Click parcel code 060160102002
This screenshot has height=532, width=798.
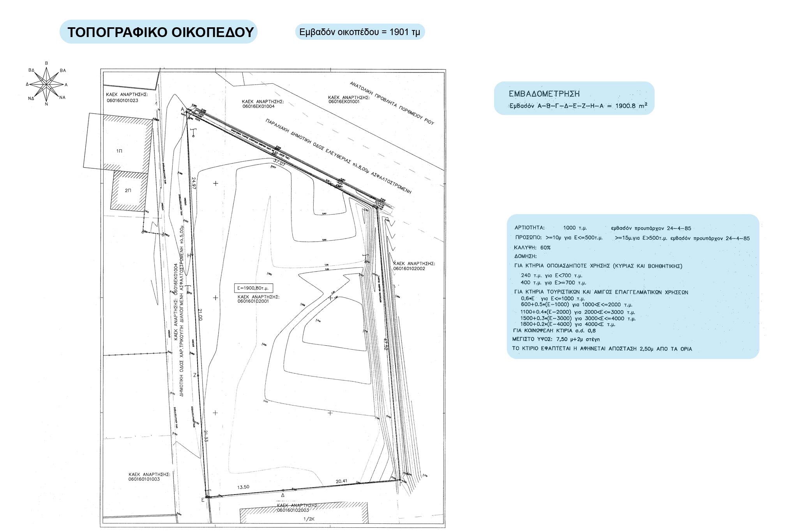click(409, 269)
